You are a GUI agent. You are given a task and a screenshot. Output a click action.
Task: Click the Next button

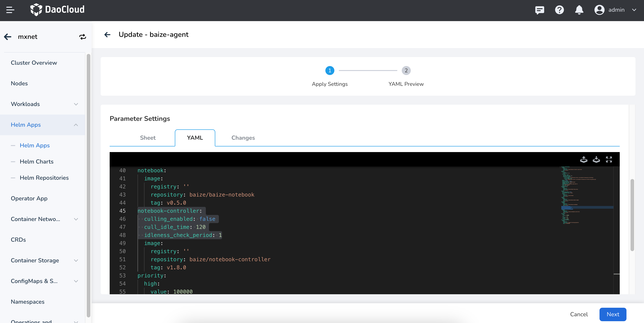point(613,314)
